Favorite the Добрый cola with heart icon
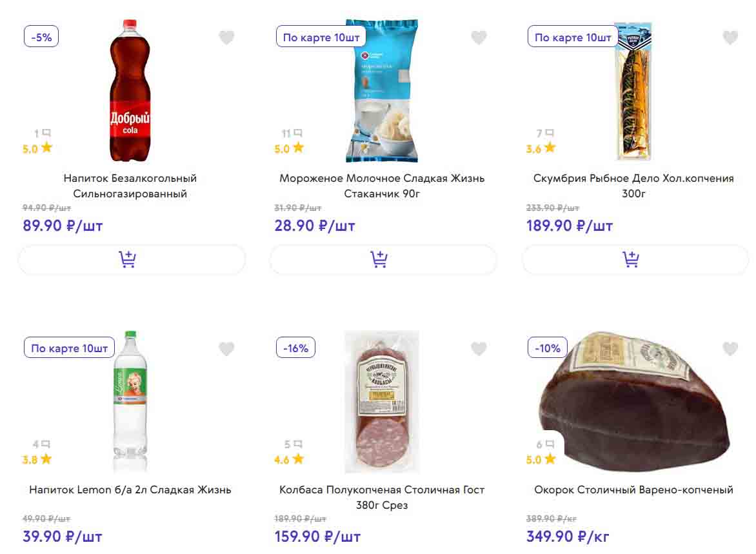The width and height of the screenshot is (756, 554). (226, 38)
